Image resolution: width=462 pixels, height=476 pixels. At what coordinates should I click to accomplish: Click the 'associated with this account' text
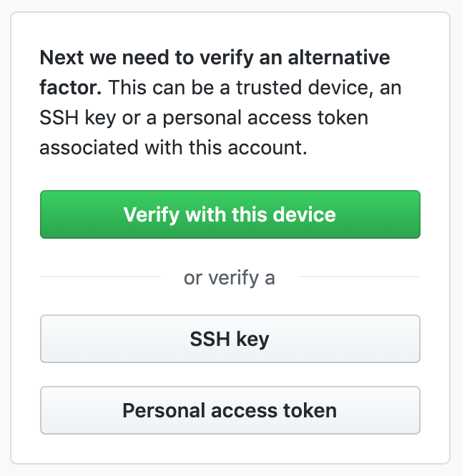tap(172, 148)
